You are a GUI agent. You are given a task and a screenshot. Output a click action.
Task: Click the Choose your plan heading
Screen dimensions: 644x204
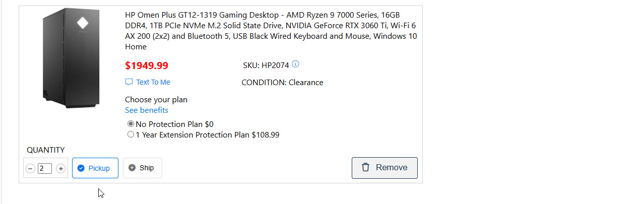[x=156, y=99]
